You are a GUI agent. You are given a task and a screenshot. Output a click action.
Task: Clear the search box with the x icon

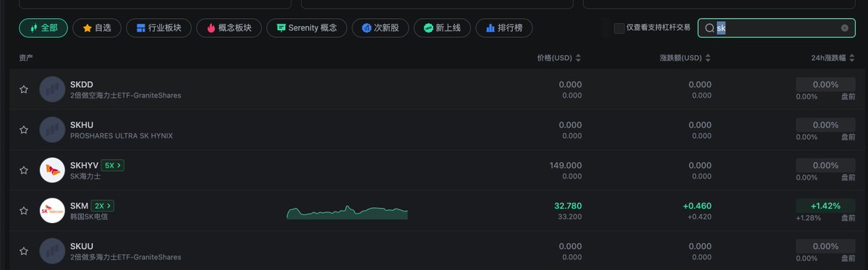[x=844, y=28]
